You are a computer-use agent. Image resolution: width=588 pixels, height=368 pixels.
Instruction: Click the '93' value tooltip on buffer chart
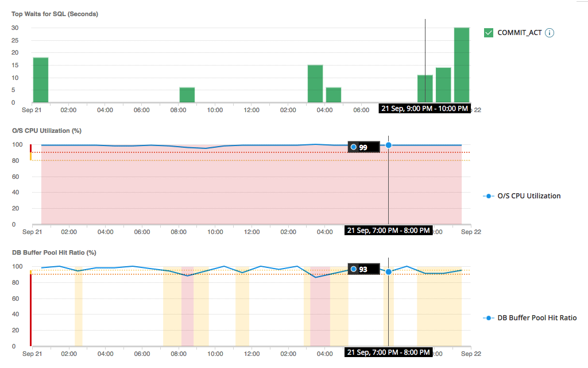click(x=364, y=269)
